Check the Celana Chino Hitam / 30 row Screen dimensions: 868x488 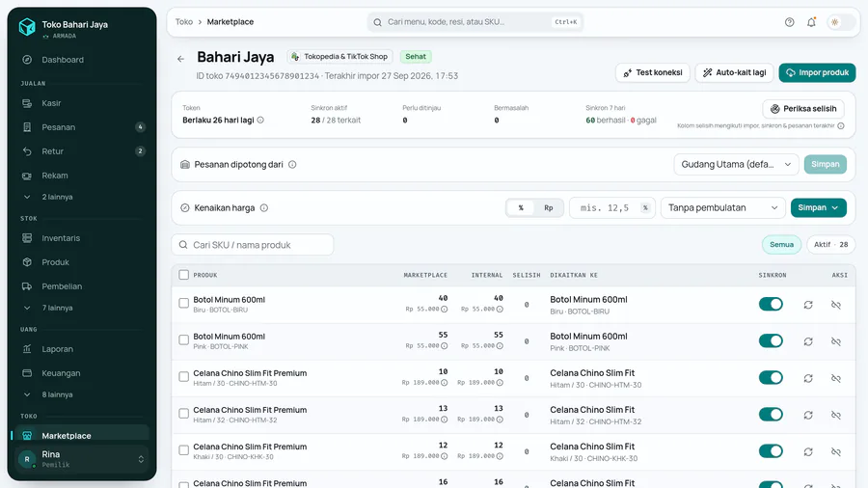pyautogui.click(x=184, y=377)
